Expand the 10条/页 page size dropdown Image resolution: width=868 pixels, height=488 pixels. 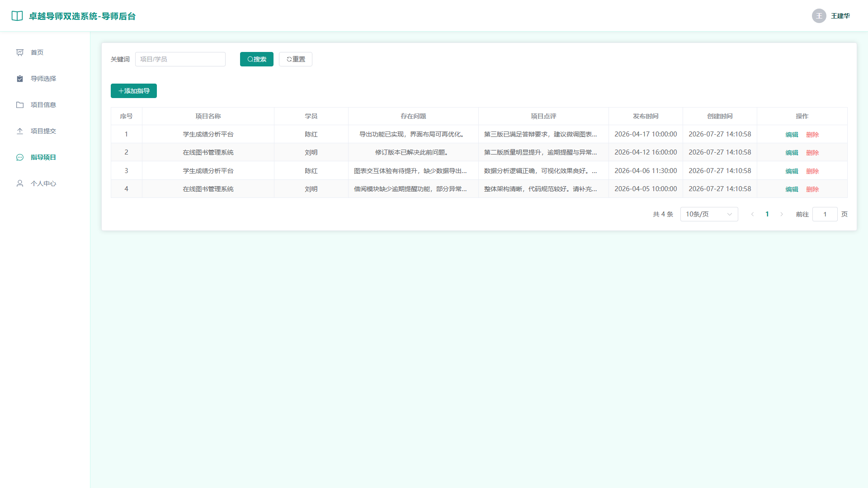coord(709,214)
